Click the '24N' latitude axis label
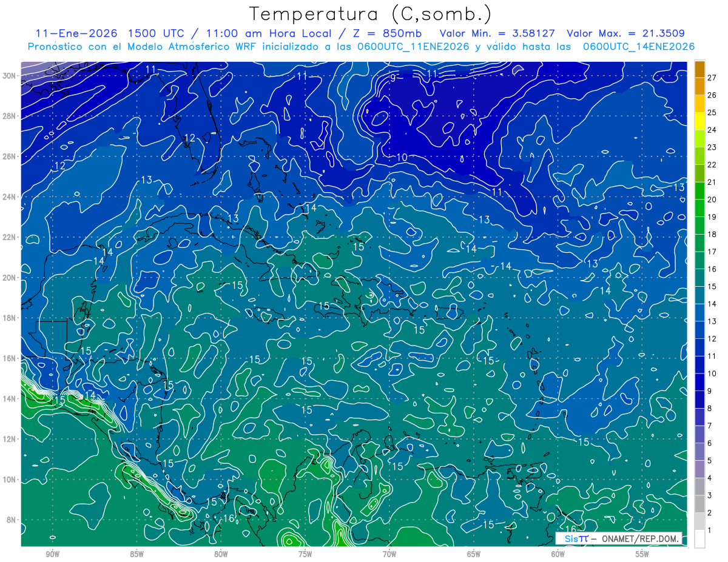The image size is (728, 562). [x=10, y=197]
